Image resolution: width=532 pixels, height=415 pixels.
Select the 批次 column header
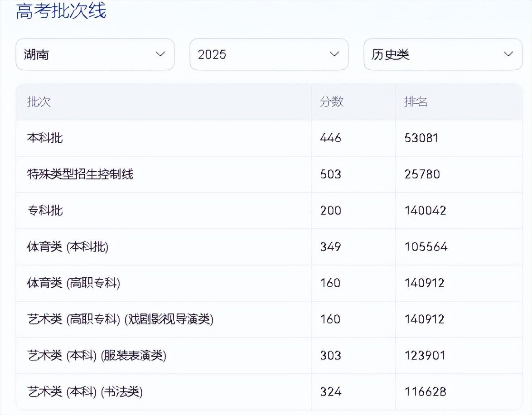click(x=39, y=102)
